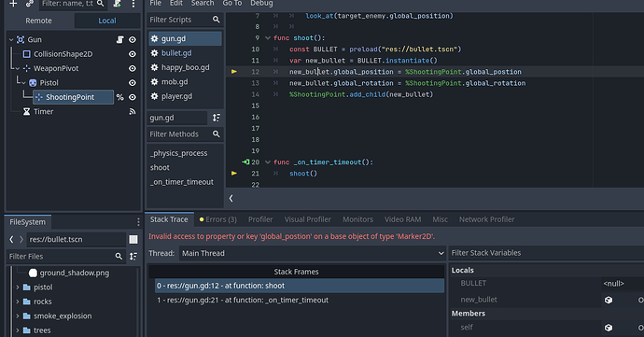Hide the Gun node with eye icon
The image size is (644, 337).
tap(133, 40)
